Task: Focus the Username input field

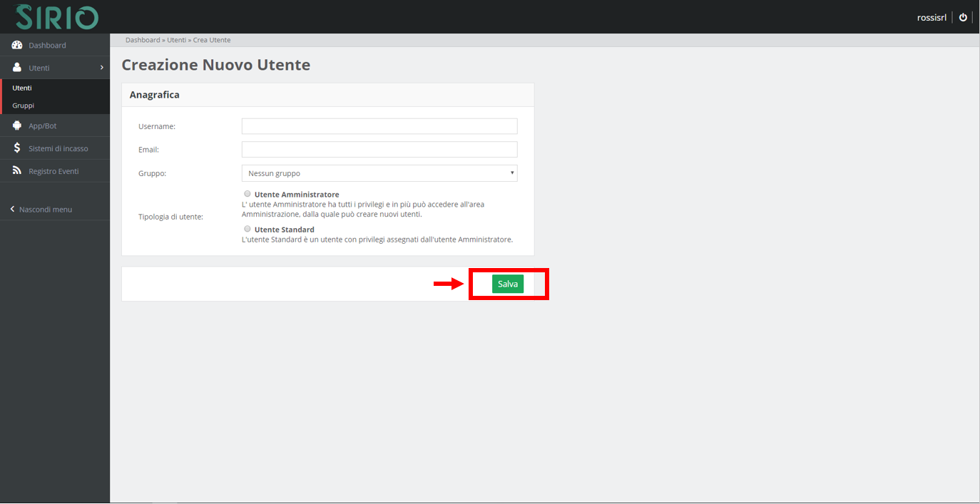Action: coord(379,125)
